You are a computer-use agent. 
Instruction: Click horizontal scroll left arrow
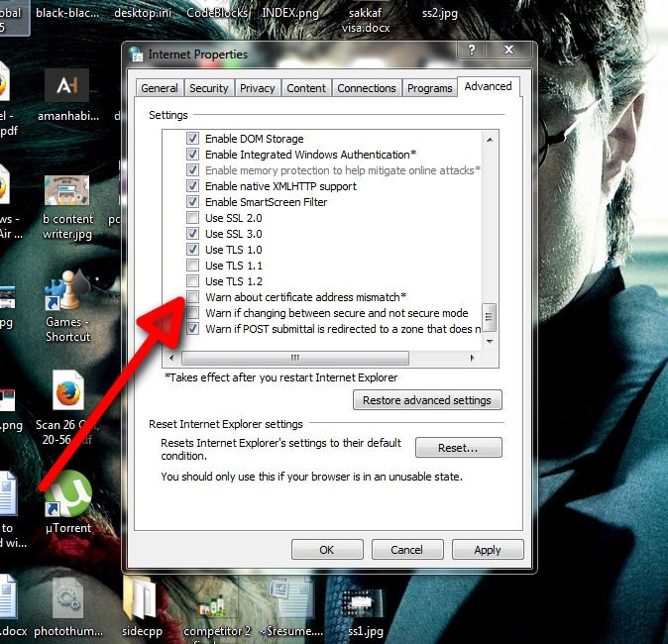[171, 358]
